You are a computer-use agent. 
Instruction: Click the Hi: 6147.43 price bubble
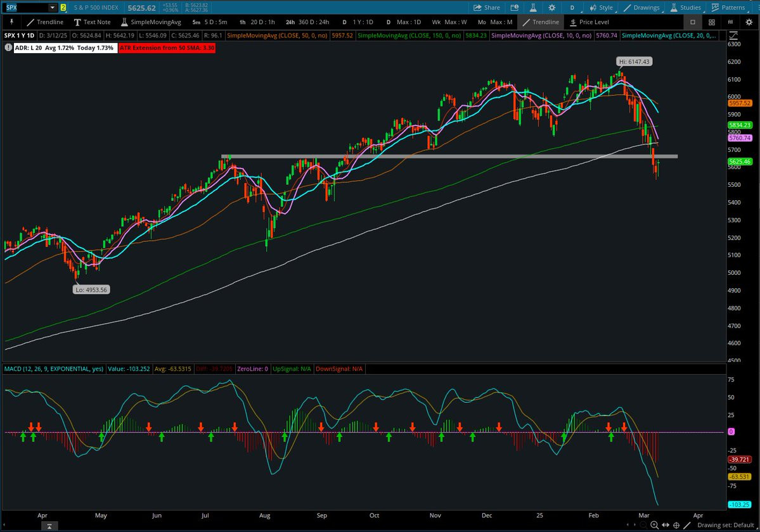coord(634,61)
